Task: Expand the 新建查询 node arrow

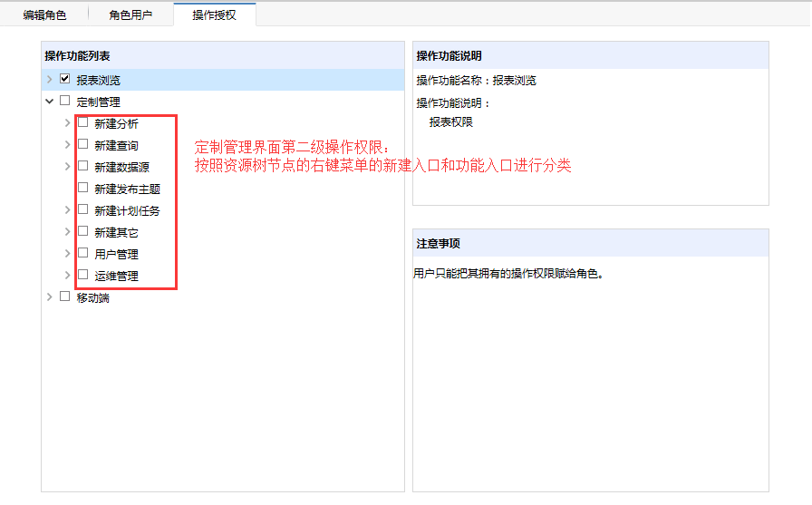Action: pos(67,144)
